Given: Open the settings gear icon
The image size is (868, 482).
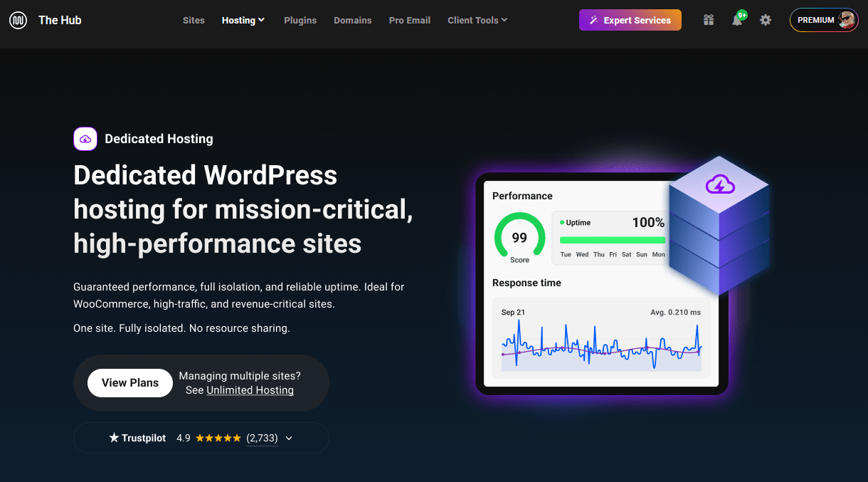Looking at the screenshot, I should tap(766, 20).
